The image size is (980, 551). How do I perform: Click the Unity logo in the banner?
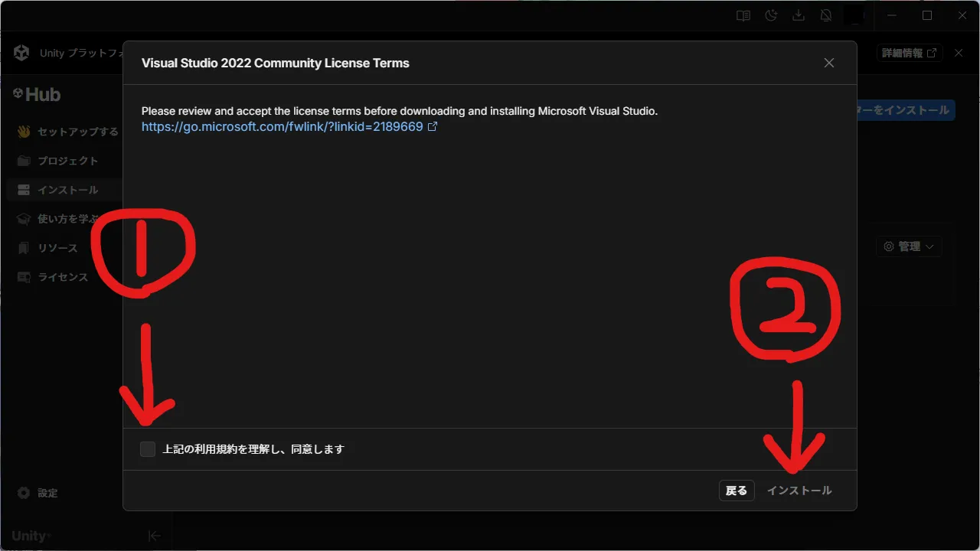point(21,53)
